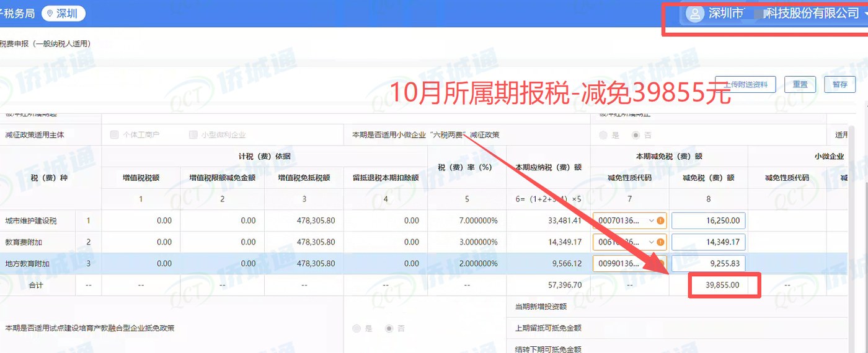Viewport: 868px width, 353px height.
Task: Click the 增值税限额减免金额 column header
Action: coord(222,178)
